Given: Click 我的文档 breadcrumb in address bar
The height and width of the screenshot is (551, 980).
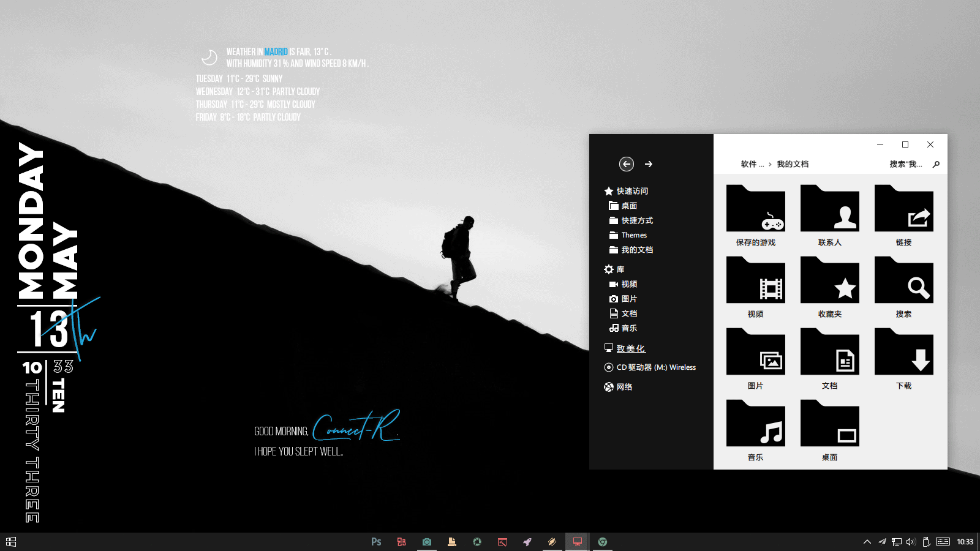Looking at the screenshot, I should coord(793,164).
